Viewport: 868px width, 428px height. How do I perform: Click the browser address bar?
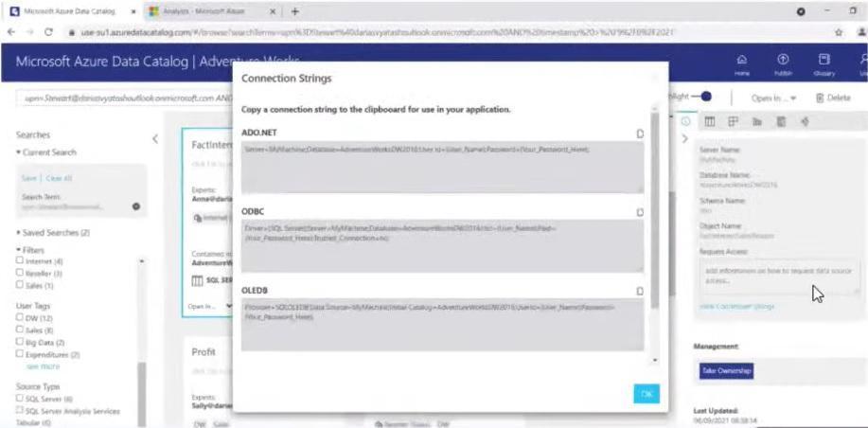pyautogui.click(x=377, y=32)
